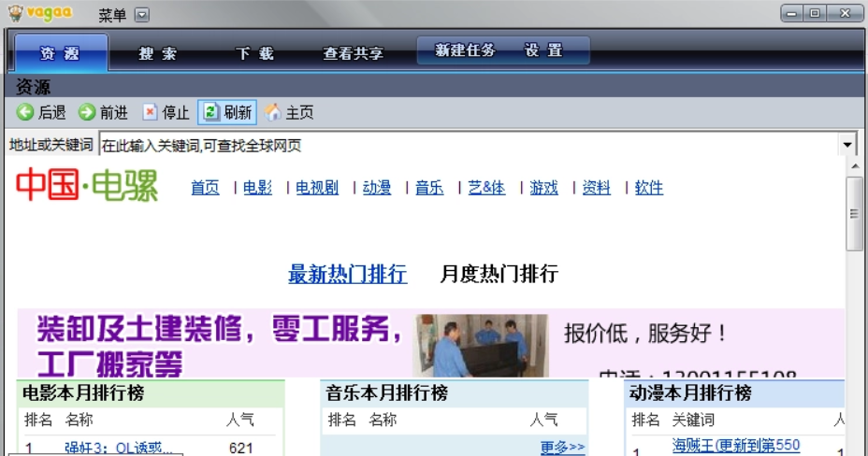Click the Refresh (刷新) toolbar button
Viewport: 868px width, 456px height.
point(227,112)
